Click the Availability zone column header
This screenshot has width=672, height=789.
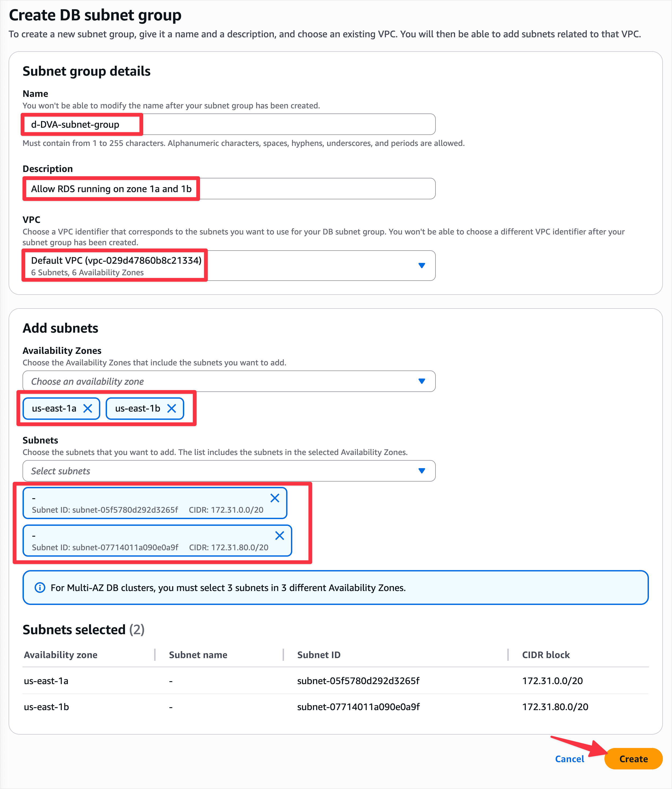[x=61, y=655]
